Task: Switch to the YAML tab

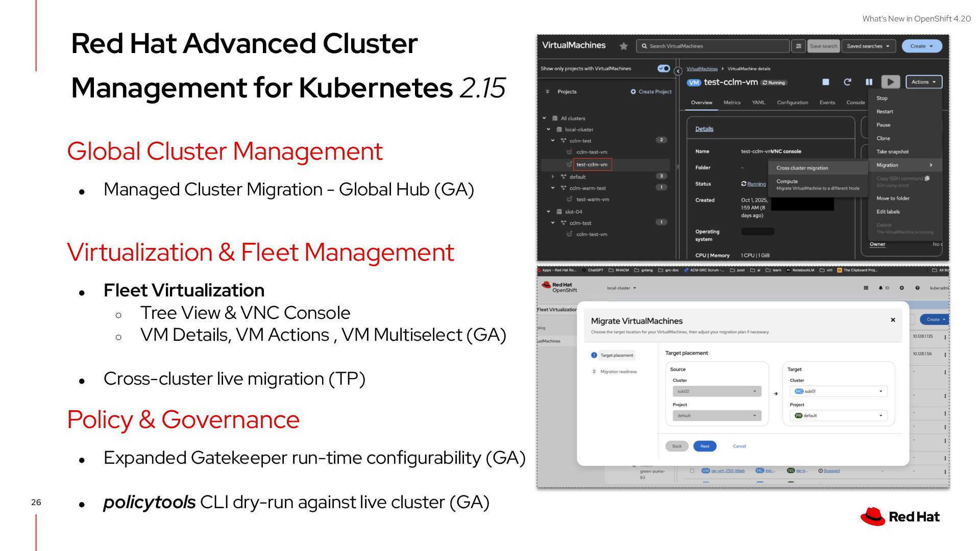Action: [758, 103]
